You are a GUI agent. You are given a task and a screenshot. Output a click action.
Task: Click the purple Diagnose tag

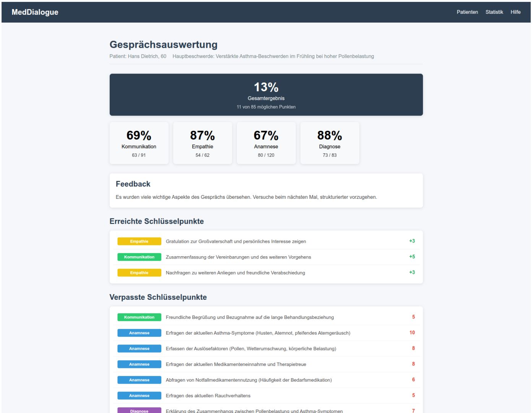pos(139,410)
